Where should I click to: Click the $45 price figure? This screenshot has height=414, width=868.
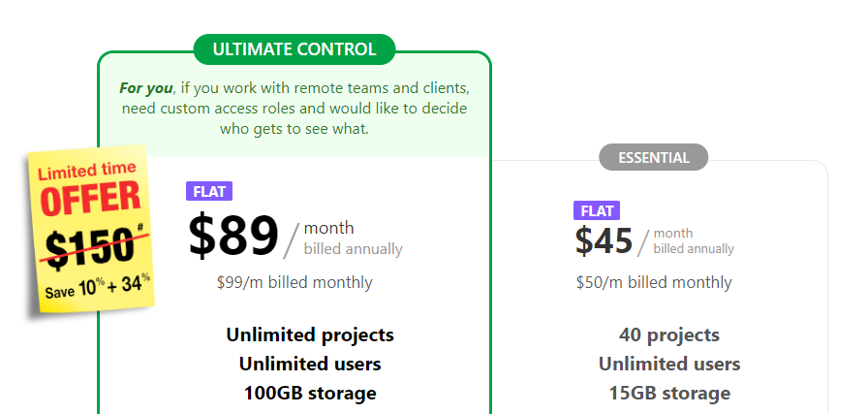pyautogui.click(x=604, y=241)
